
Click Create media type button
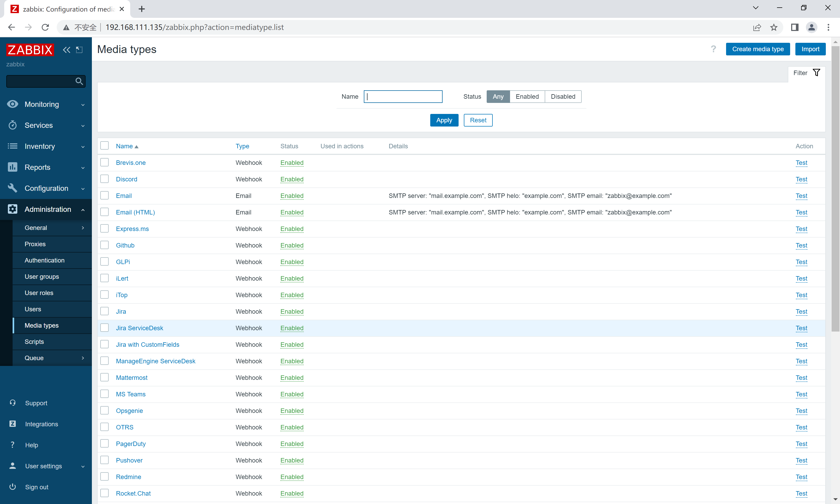click(758, 49)
